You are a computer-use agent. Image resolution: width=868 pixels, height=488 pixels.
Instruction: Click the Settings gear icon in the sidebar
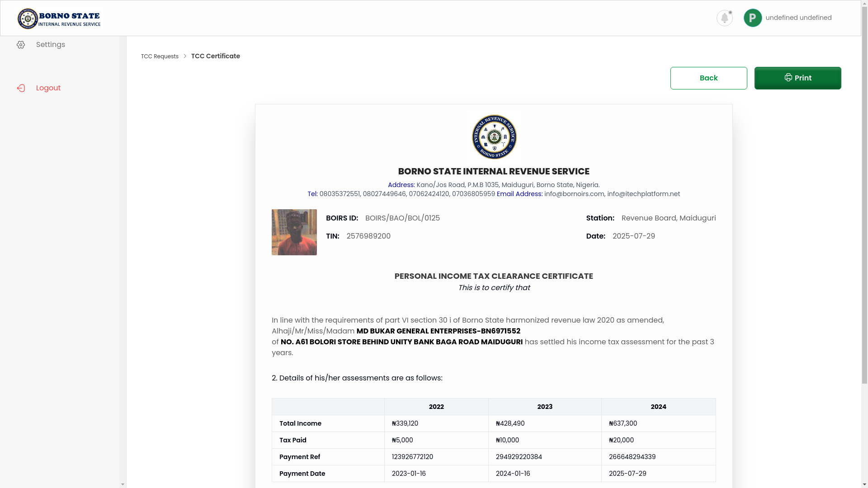pos(21,45)
